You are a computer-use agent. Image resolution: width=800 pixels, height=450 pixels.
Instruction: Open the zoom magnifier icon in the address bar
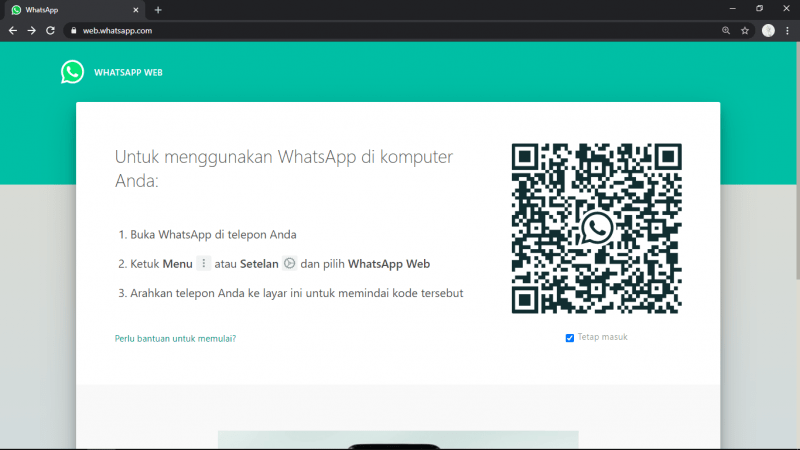click(x=726, y=31)
